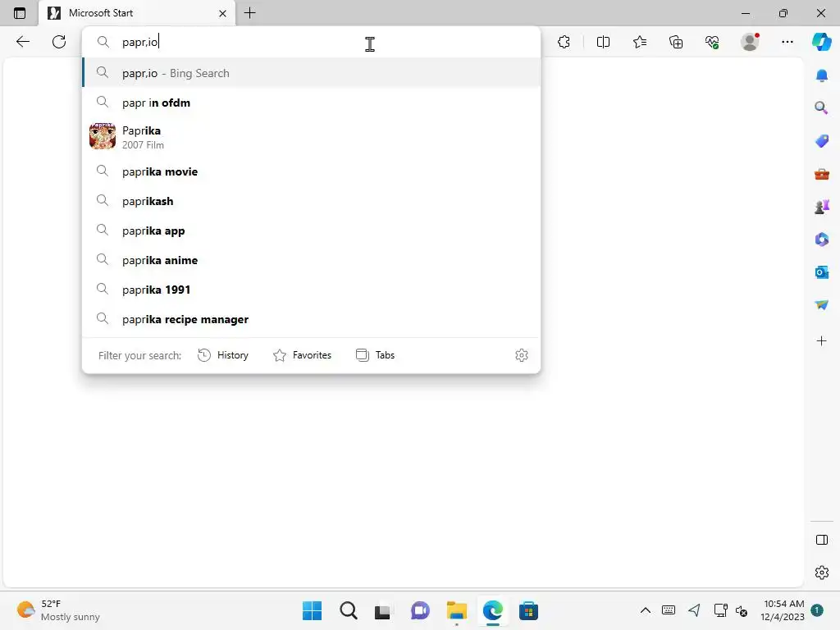
Task: Open the profile avatar icon
Action: pyautogui.click(x=750, y=42)
